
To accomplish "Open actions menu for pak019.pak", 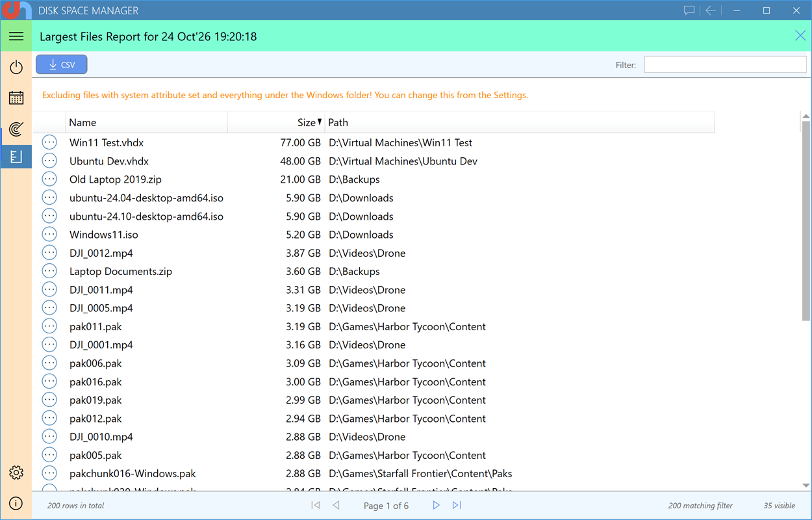I will 49,400.
